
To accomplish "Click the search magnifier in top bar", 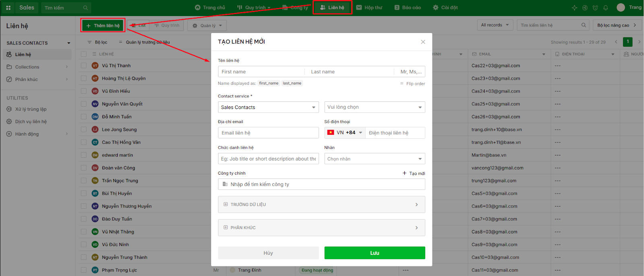I will 85,8.
